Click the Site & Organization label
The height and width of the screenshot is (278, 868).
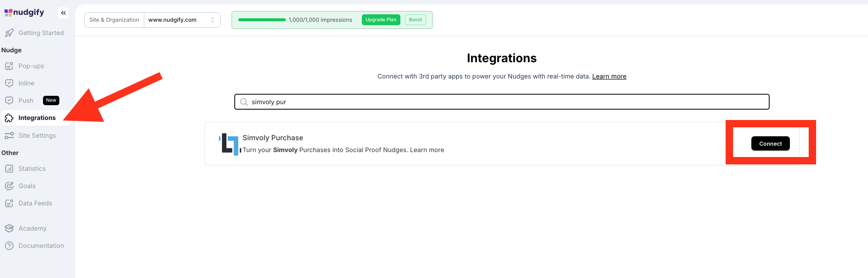click(x=114, y=20)
